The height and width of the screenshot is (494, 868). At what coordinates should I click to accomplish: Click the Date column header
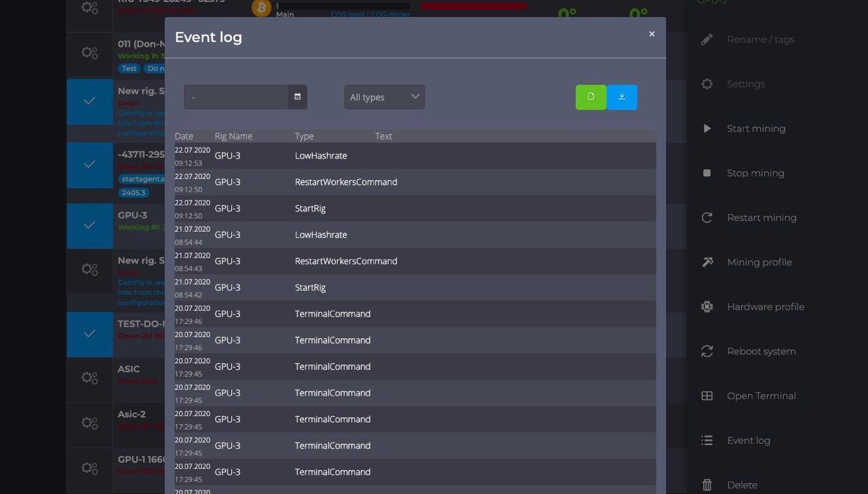pos(184,136)
